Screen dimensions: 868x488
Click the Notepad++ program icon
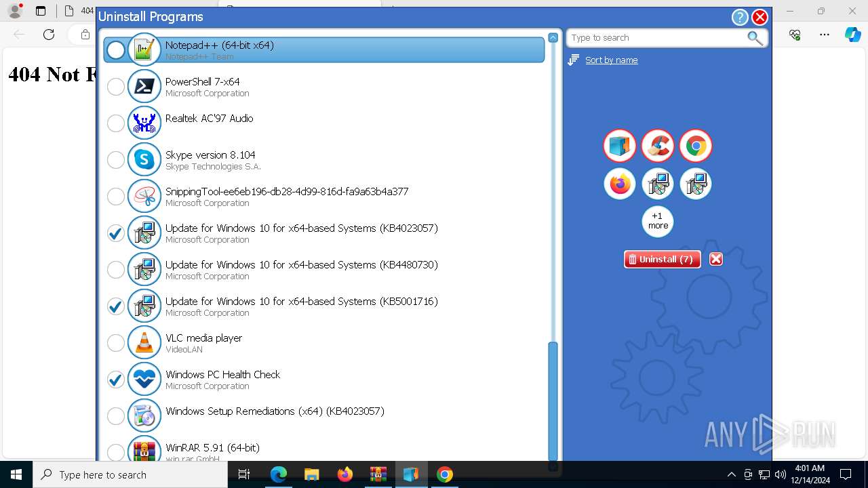[x=144, y=50]
